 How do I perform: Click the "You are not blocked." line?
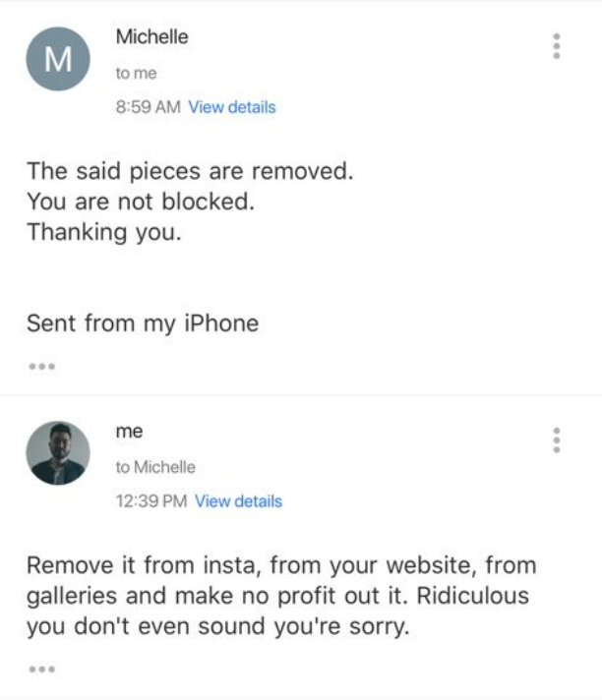coord(141,202)
